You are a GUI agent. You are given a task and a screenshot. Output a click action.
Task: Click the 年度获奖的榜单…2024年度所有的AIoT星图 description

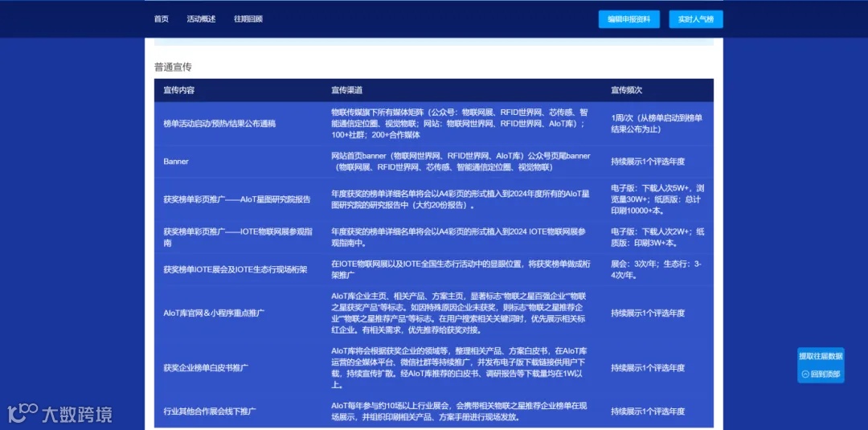click(x=461, y=199)
